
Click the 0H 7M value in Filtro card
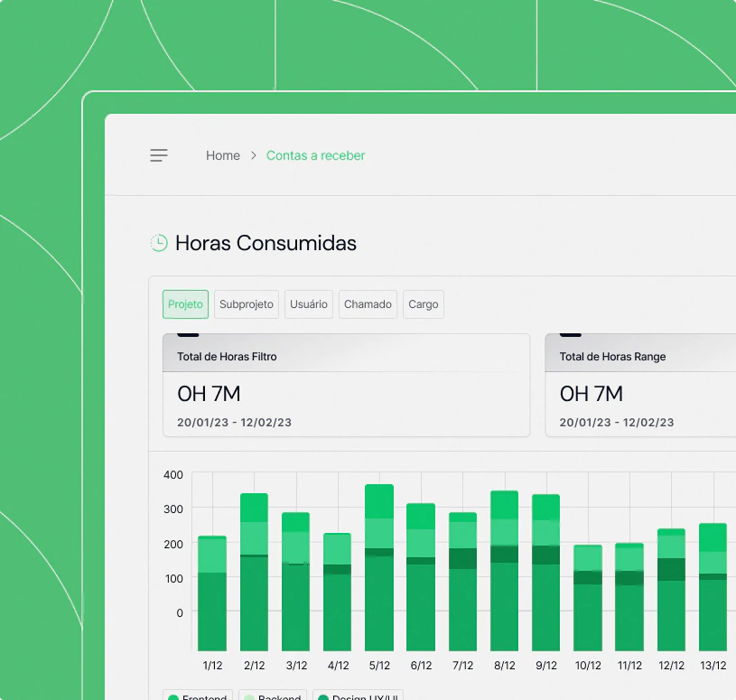[209, 394]
